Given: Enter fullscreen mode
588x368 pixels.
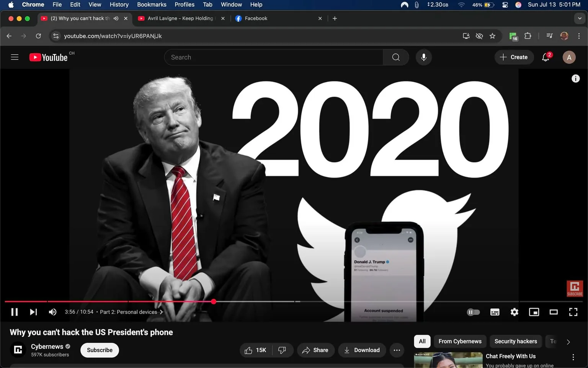Looking at the screenshot, I should pos(573,312).
